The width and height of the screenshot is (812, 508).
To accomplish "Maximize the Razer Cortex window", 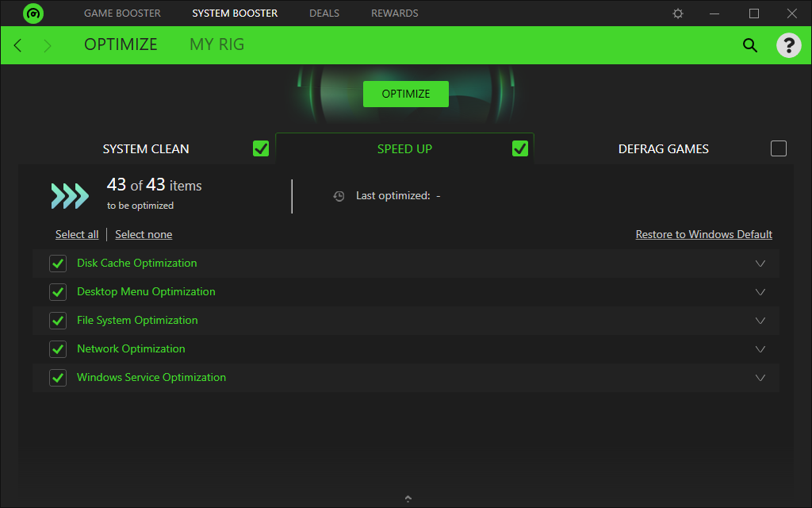I will pyautogui.click(x=754, y=13).
